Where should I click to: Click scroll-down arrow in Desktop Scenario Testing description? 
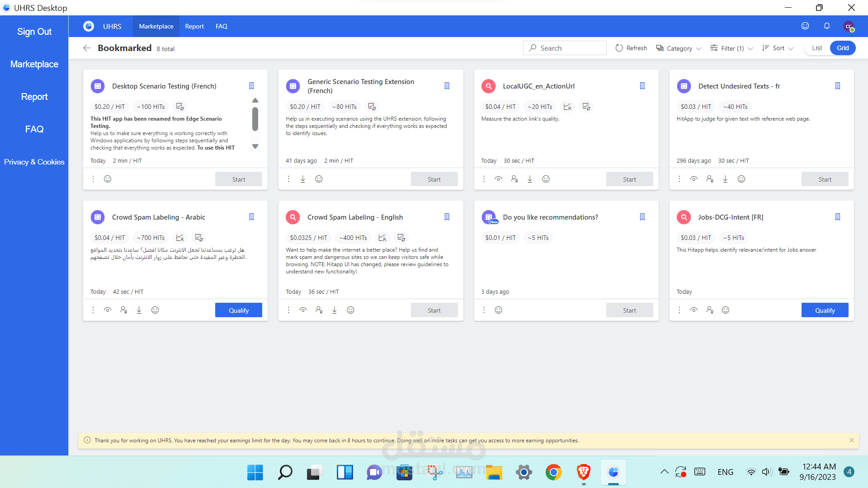click(255, 146)
